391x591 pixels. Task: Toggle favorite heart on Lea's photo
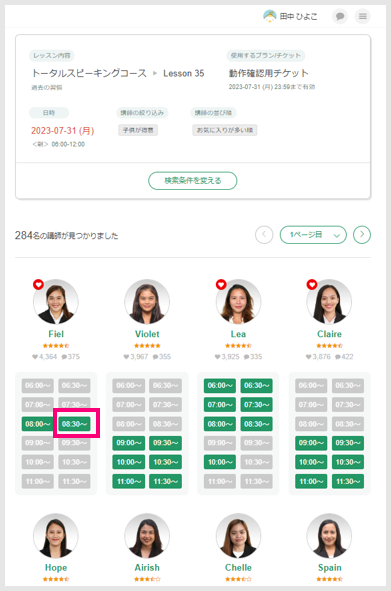(x=221, y=284)
